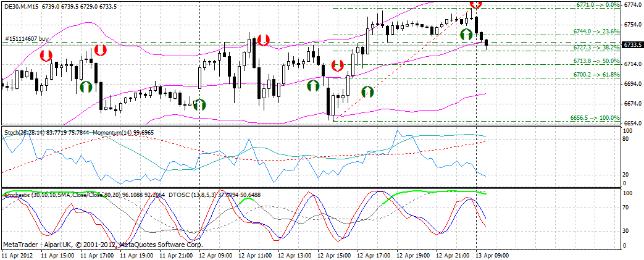
Task: Click the Fibonacci label 6727.3 --> 38.2%
Action: pos(596,48)
